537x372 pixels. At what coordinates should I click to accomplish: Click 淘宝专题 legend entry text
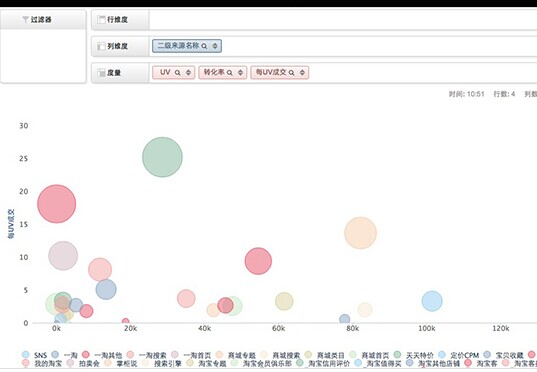coord(212,363)
